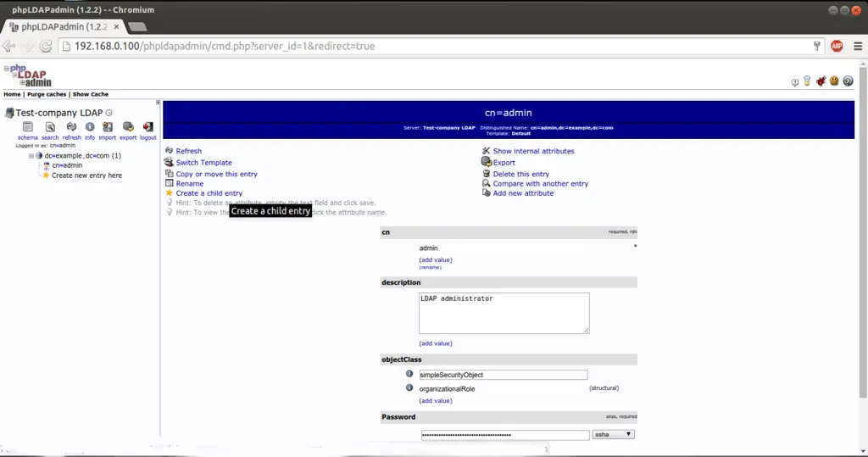Click the import icon in sidebar

pyautogui.click(x=107, y=127)
